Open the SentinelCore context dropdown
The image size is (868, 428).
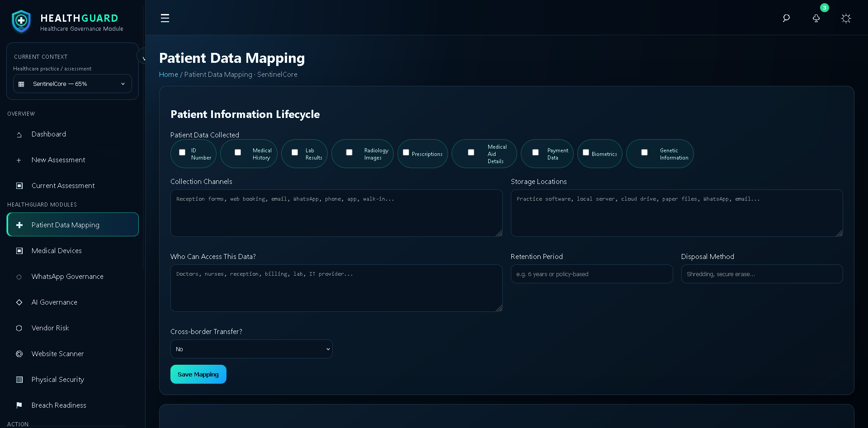[x=72, y=84]
